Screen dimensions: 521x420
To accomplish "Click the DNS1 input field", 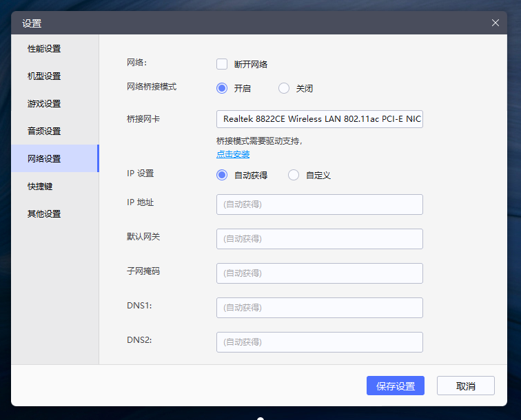I will (319, 308).
